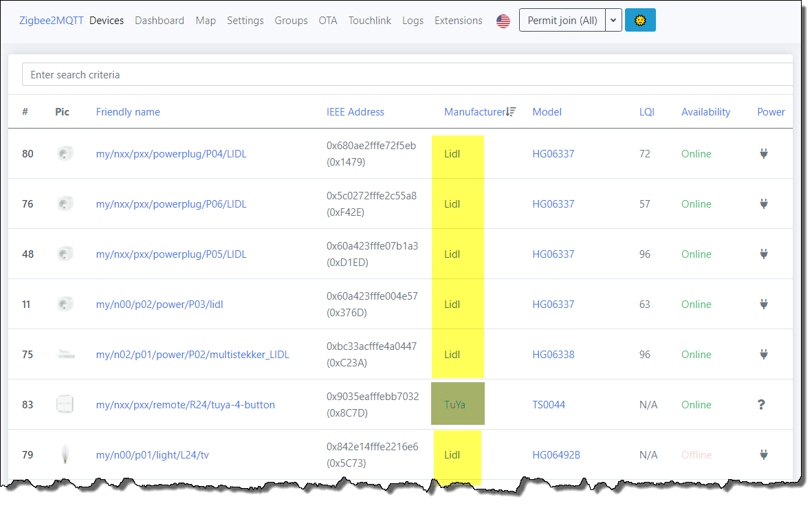The height and width of the screenshot is (508, 812).
Task: Open the Map page
Action: click(206, 20)
